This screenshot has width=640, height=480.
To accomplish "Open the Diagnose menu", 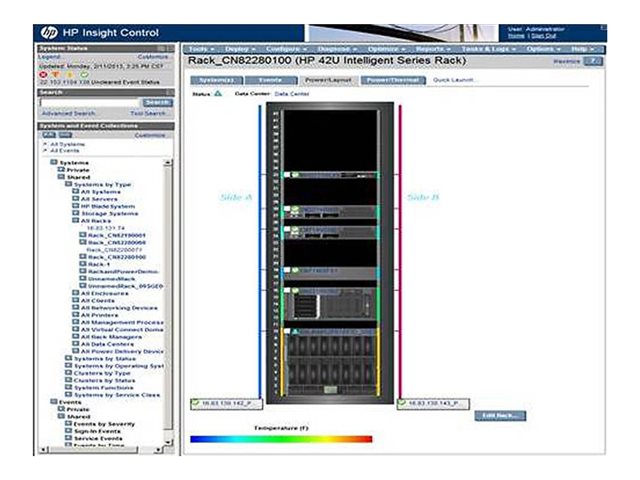I will [x=337, y=49].
